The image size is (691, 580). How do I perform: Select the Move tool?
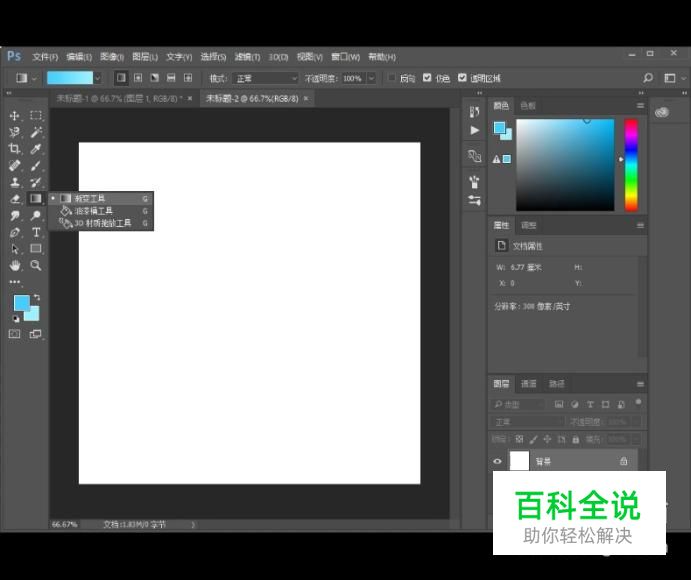point(14,115)
